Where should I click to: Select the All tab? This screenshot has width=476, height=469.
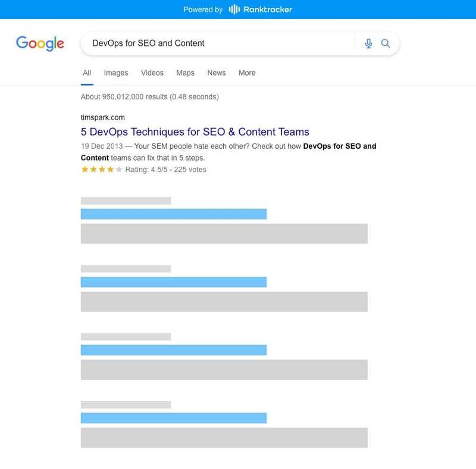pos(87,73)
